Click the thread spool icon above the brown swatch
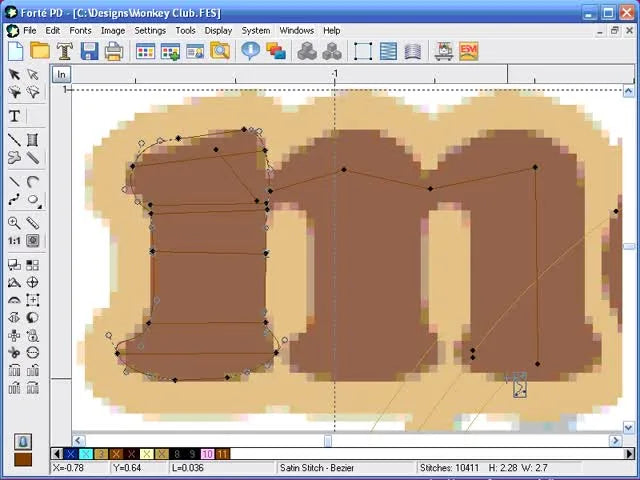The image size is (640, 480). tap(23, 442)
